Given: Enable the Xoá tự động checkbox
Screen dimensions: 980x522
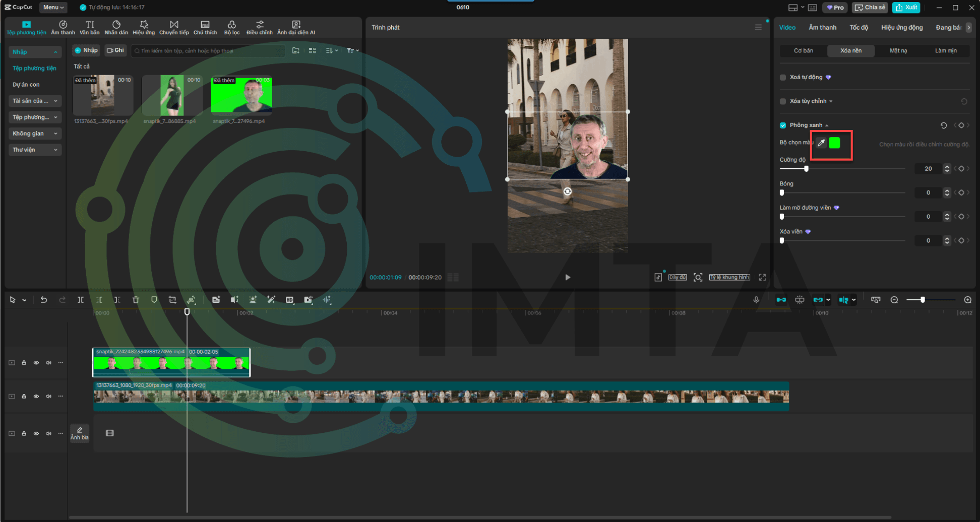Looking at the screenshot, I should click(783, 78).
